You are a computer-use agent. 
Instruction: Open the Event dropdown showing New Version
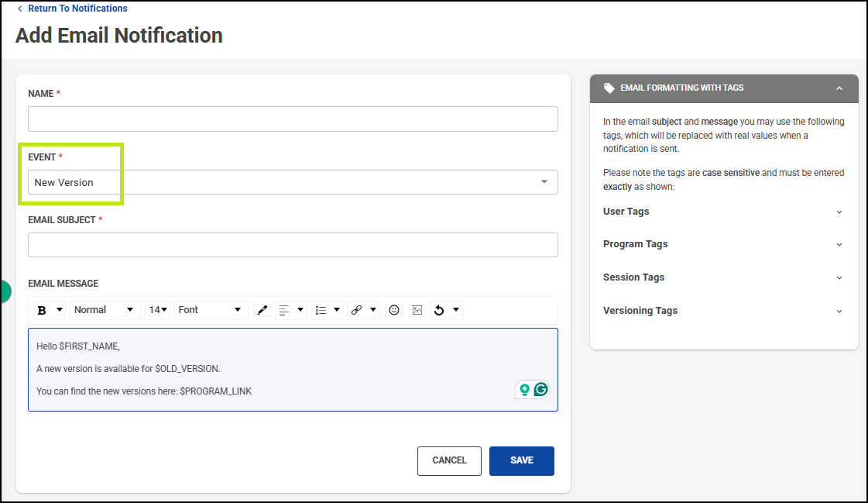[293, 182]
